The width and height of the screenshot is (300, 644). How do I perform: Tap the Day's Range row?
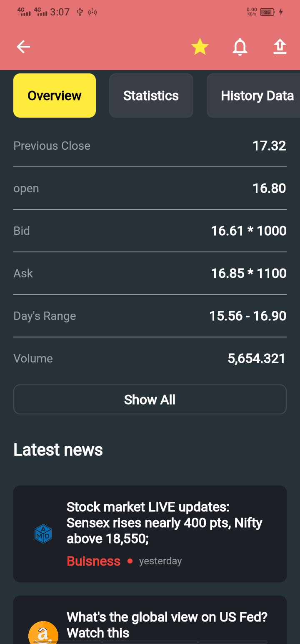(x=150, y=316)
